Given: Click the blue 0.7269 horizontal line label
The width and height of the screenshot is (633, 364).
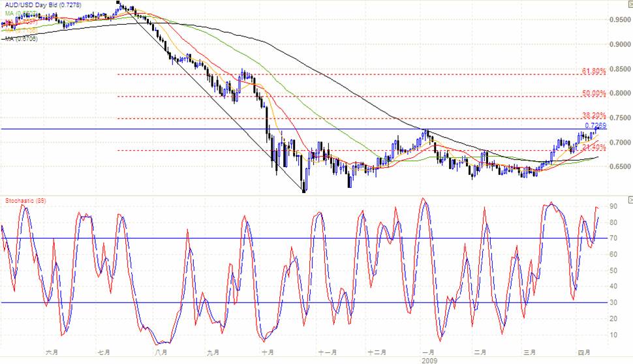Looking at the screenshot, I should point(595,125).
